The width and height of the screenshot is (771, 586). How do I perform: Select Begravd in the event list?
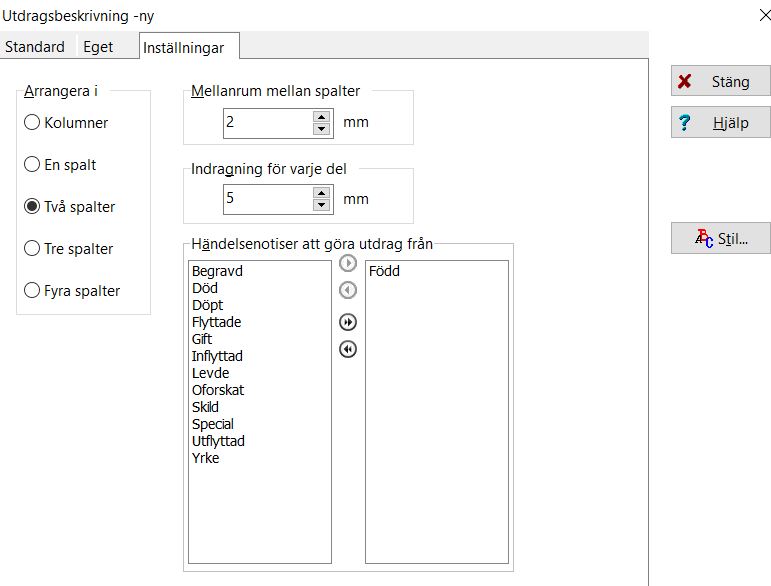(217, 271)
